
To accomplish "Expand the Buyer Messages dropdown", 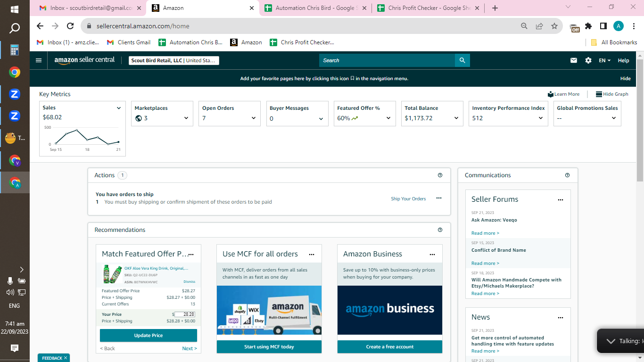I will [x=321, y=119].
